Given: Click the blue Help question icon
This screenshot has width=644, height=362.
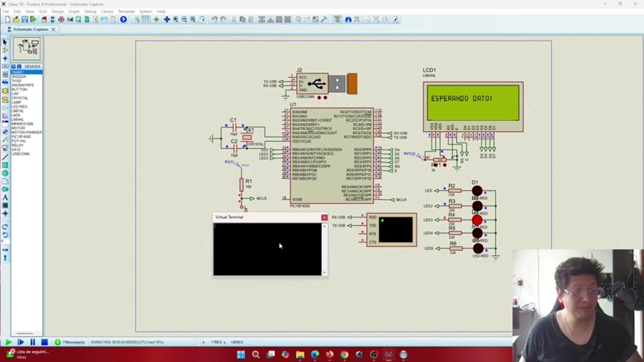Looking at the screenshot, I should 123,20.
